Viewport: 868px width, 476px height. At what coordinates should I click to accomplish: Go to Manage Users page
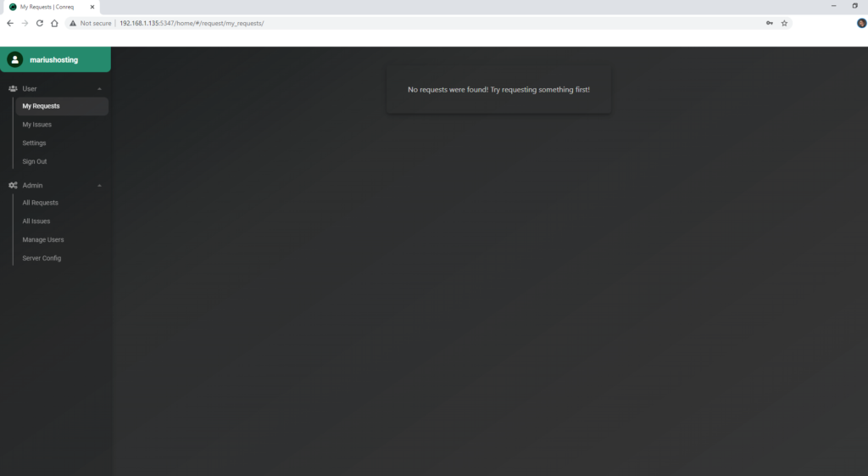42,239
